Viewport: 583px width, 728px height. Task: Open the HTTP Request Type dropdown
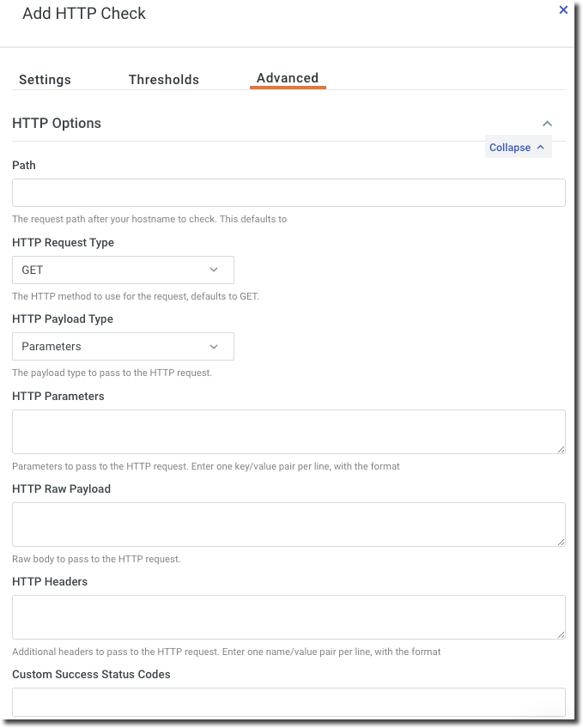[123, 270]
